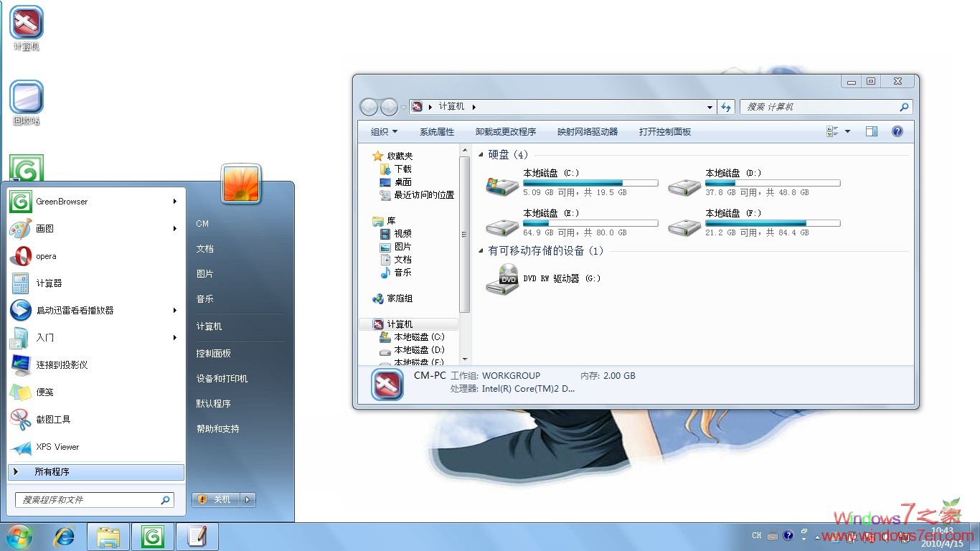The width and height of the screenshot is (980, 551).
Task: Click 卸载或更改程序 on the toolbar
Action: tap(506, 132)
